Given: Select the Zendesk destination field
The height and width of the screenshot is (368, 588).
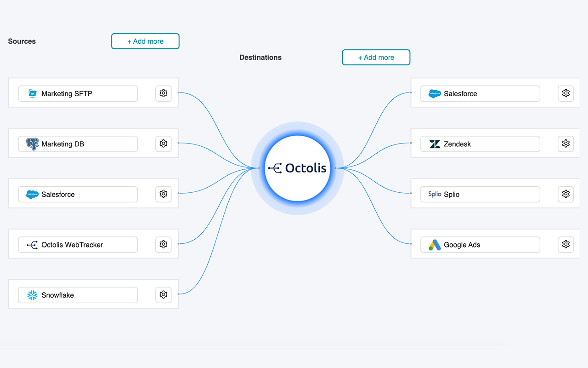Looking at the screenshot, I should pos(481,144).
